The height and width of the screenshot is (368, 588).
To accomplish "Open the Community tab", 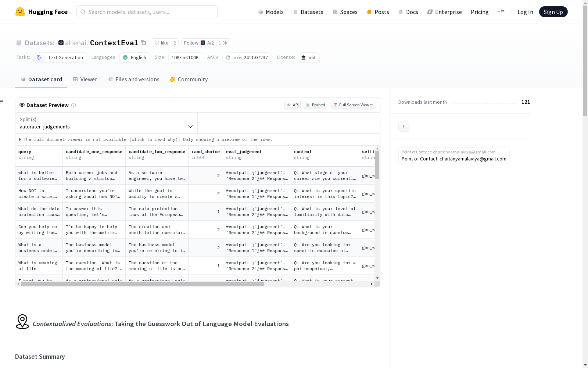I will tap(189, 79).
